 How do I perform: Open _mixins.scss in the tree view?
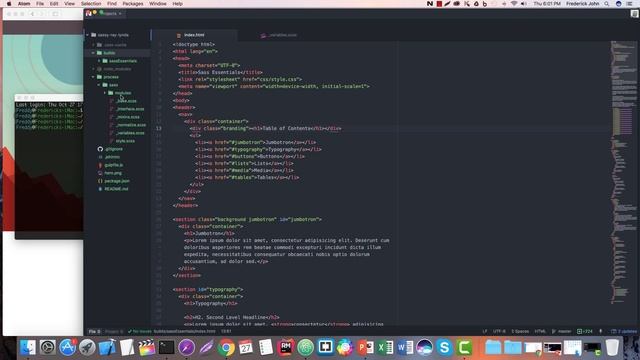pos(128,117)
